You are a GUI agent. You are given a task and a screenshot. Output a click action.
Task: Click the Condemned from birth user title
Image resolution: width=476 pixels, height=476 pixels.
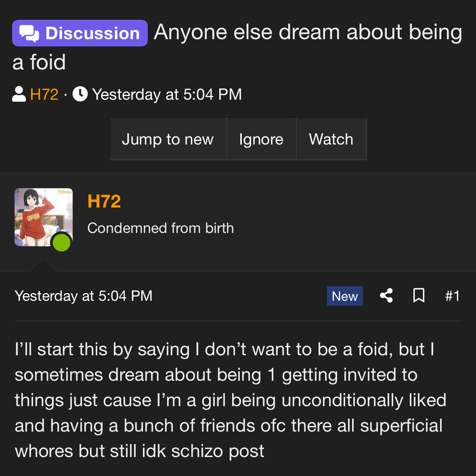point(161,228)
